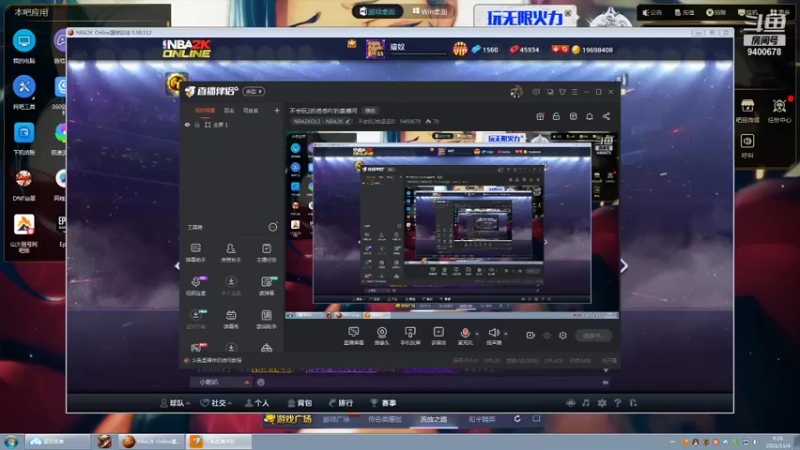Click the start streaming button
Image resolution: width=800 pixels, height=450 pixels.
[593, 335]
